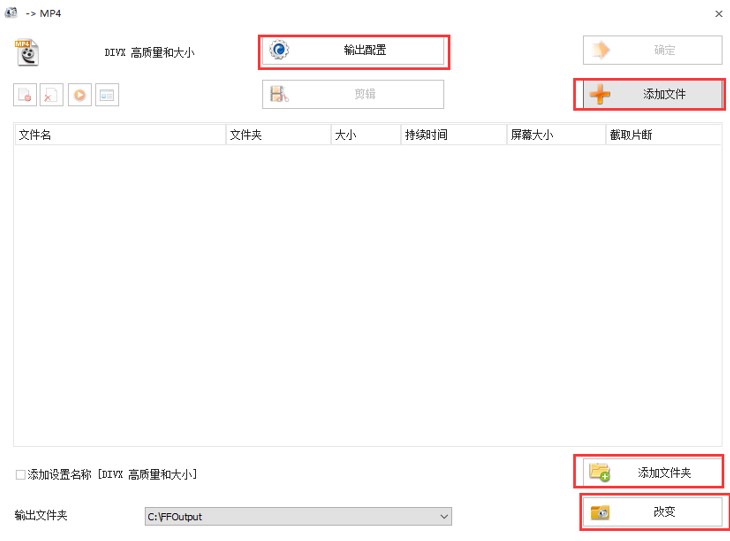
Task: Click the remove file icon in toolbar
Action: [24, 95]
